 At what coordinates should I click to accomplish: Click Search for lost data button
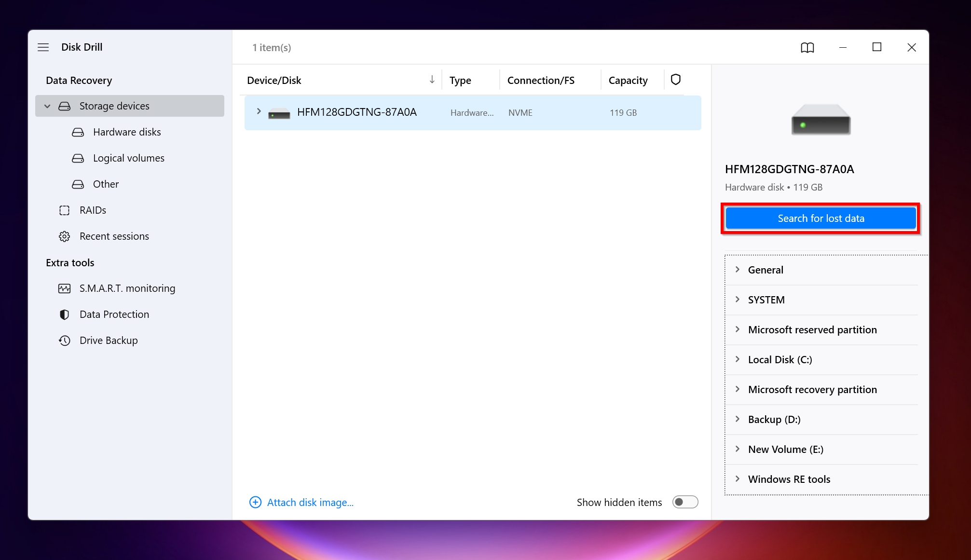tap(821, 219)
